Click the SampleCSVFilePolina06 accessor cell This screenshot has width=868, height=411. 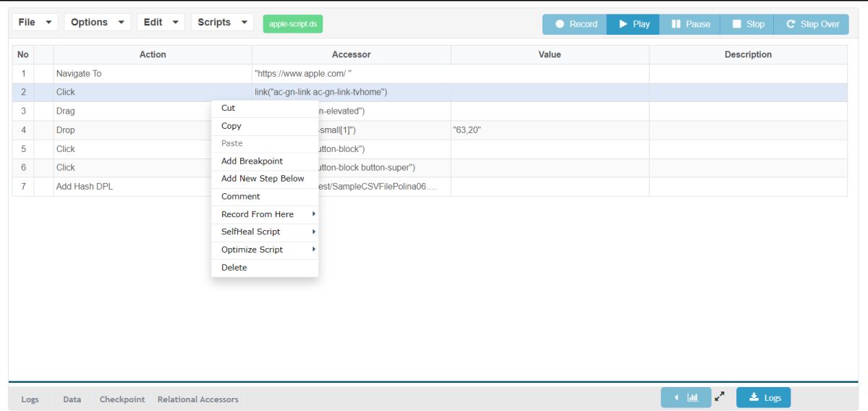(x=384, y=187)
